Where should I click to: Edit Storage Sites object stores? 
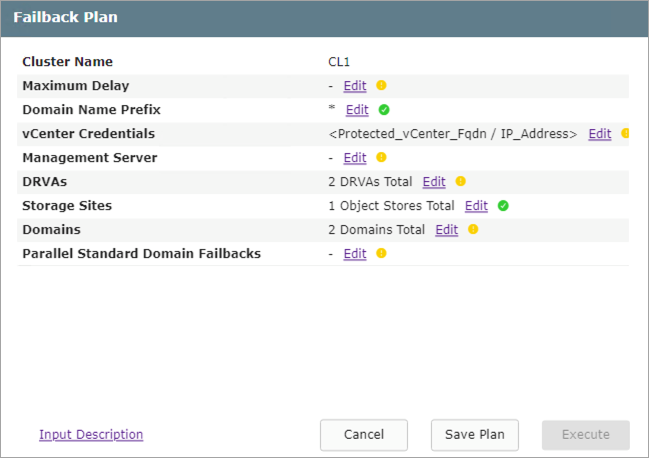coord(476,206)
